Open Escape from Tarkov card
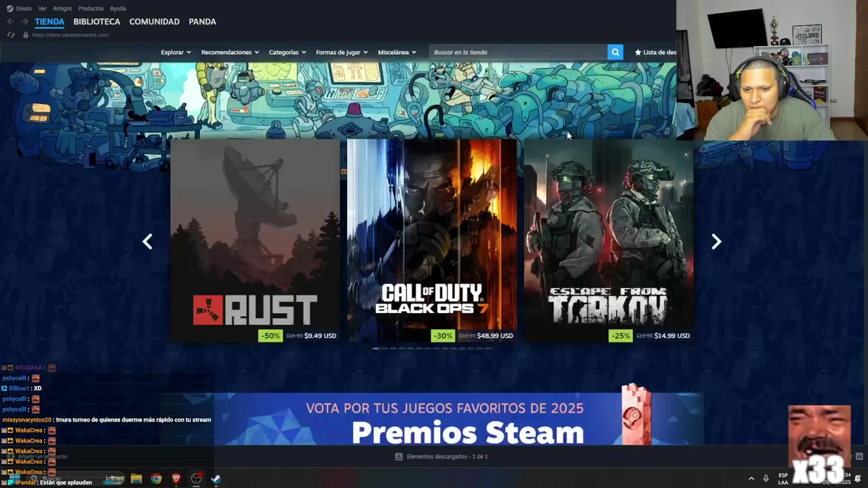This screenshot has height=488, width=868. click(x=608, y=241)
